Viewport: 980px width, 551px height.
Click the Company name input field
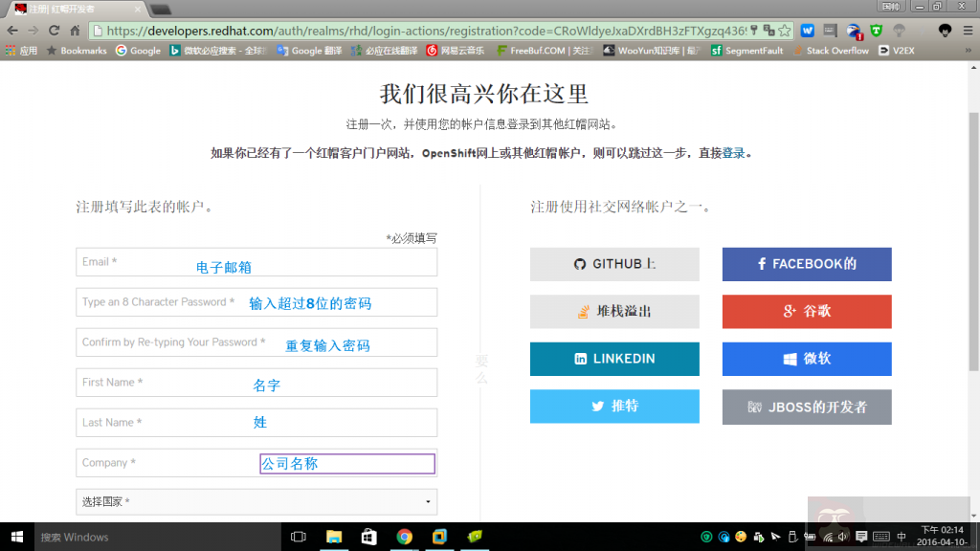256,462
